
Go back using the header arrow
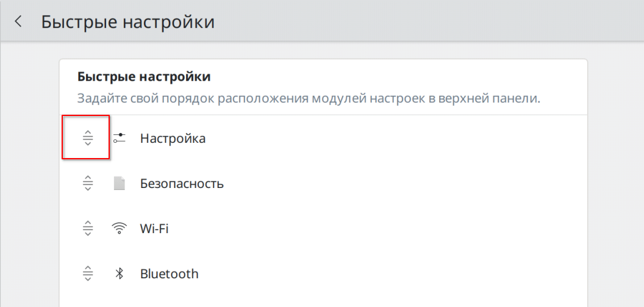(x=18, y=22)
